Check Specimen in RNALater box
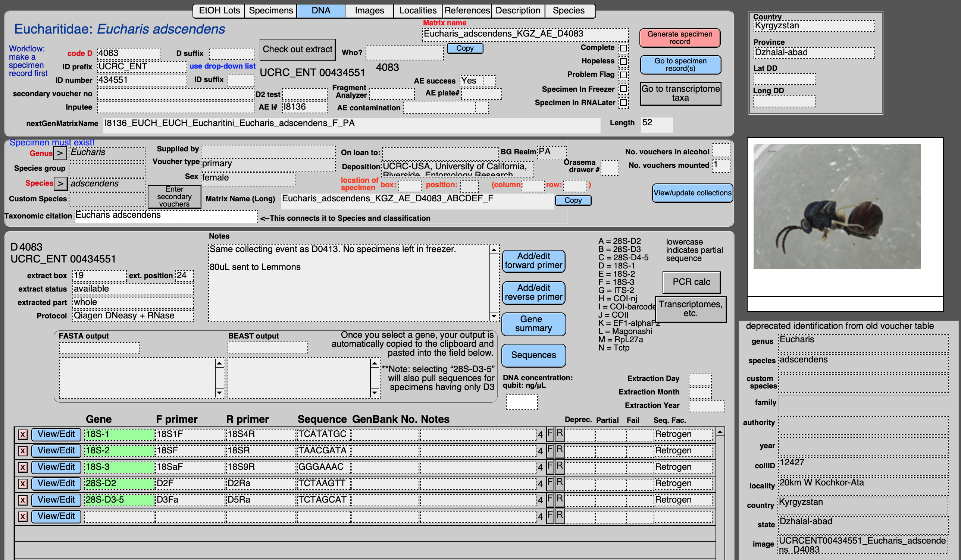The image size is (961, 560). (623, 103)
